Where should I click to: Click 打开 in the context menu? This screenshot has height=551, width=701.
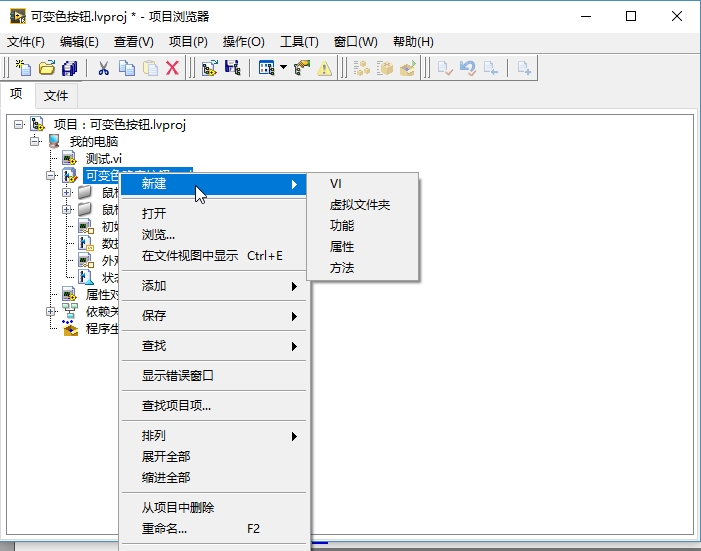(214, 213)
